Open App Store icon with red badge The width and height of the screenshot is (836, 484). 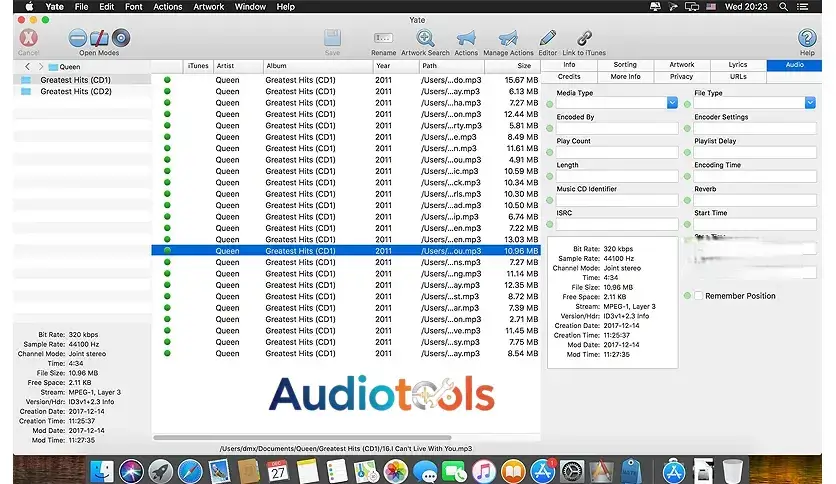pyautogui.click(x=542, y=471)
